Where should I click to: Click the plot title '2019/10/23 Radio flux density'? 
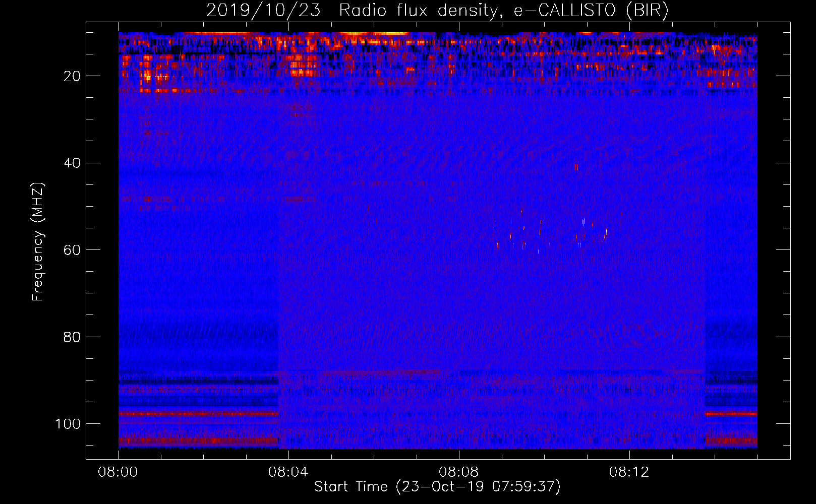coord(437,10)
